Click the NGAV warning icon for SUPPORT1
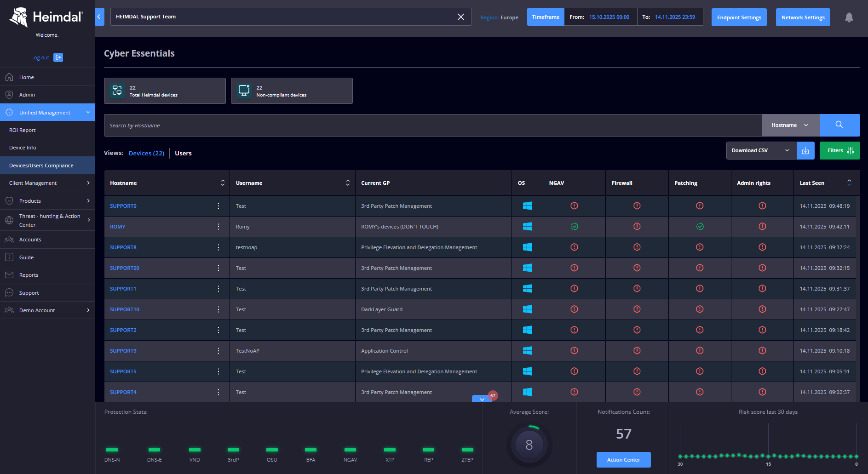 pos(574,289)
